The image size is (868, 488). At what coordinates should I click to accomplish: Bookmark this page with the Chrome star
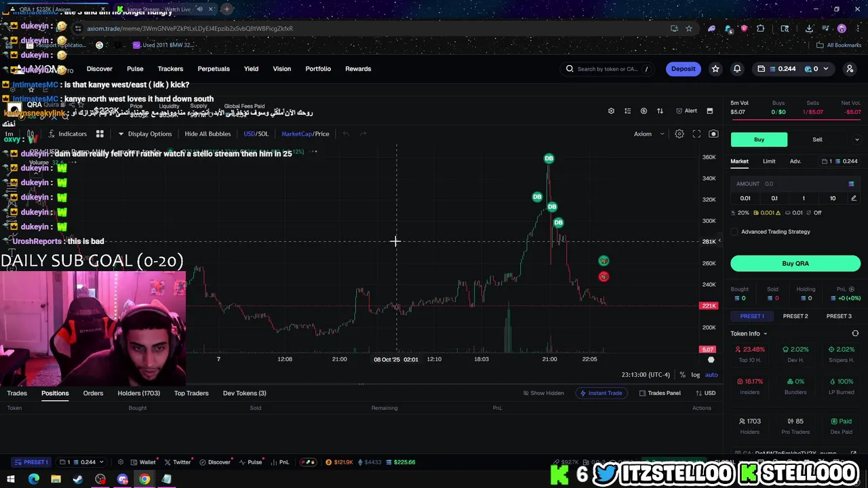click(689, 28)
